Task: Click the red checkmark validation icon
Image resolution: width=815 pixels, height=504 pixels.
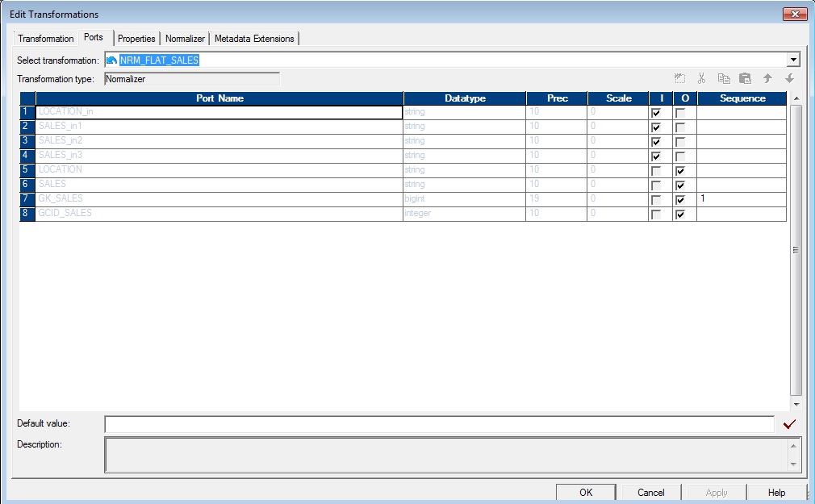Action: 789,423
